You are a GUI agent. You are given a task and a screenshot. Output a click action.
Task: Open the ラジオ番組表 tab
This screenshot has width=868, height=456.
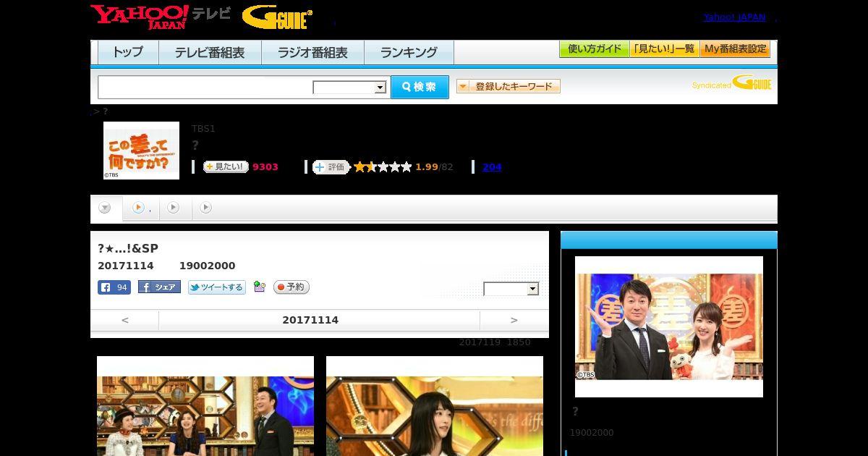coord(312,53)
